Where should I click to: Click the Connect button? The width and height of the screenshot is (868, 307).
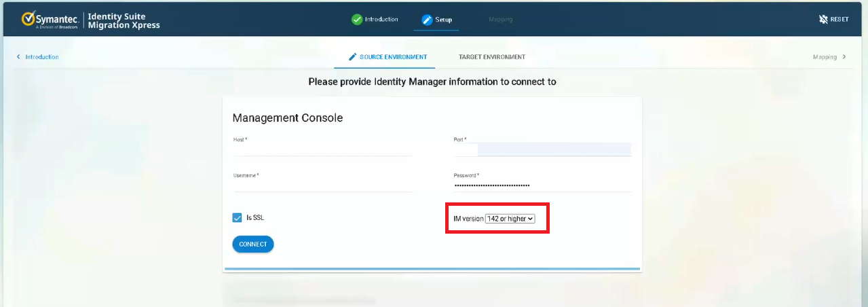(x=253, y=245)
